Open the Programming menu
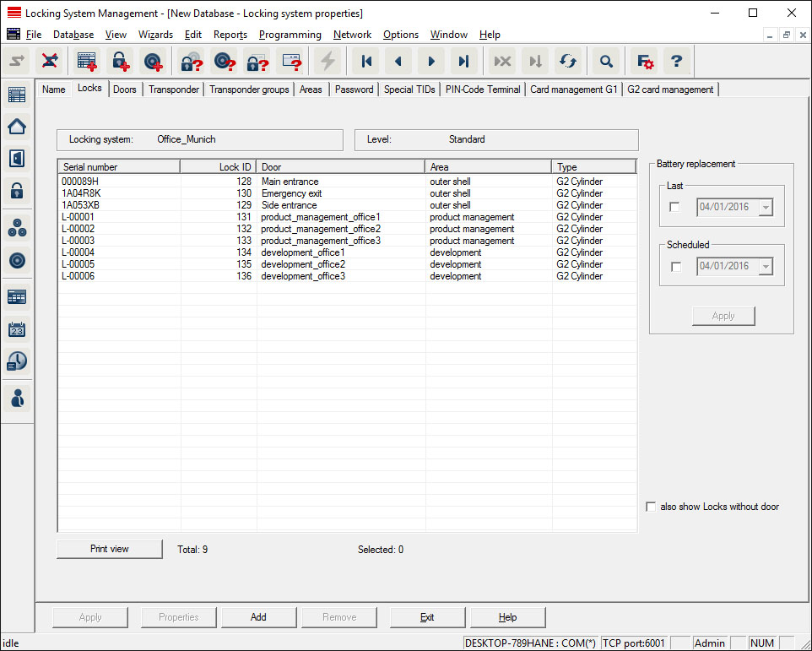Image resolution: width=812 pixels, height=651 pixels. pyautogui.click(x=290, y=35)
